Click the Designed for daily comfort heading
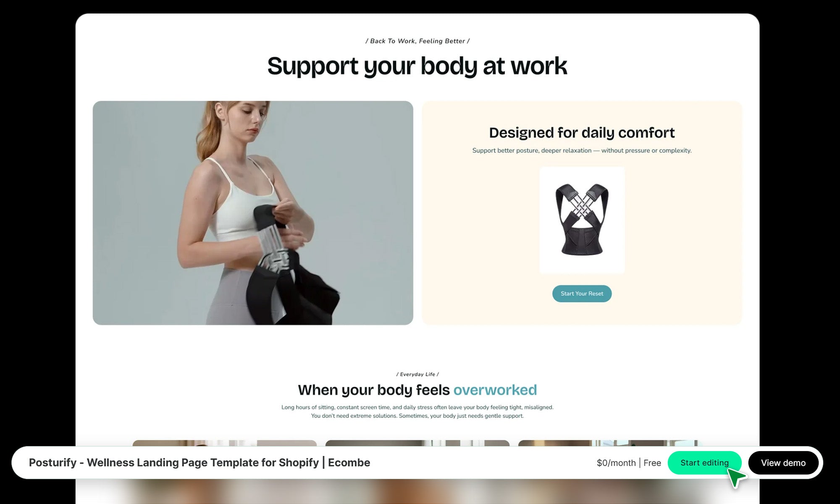 pos(582,133)
